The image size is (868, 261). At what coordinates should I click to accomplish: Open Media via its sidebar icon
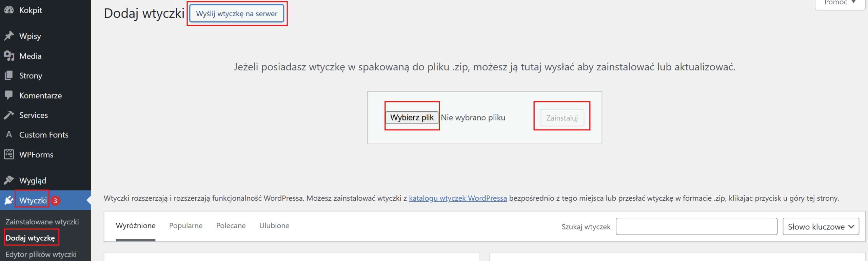[9, 56]
